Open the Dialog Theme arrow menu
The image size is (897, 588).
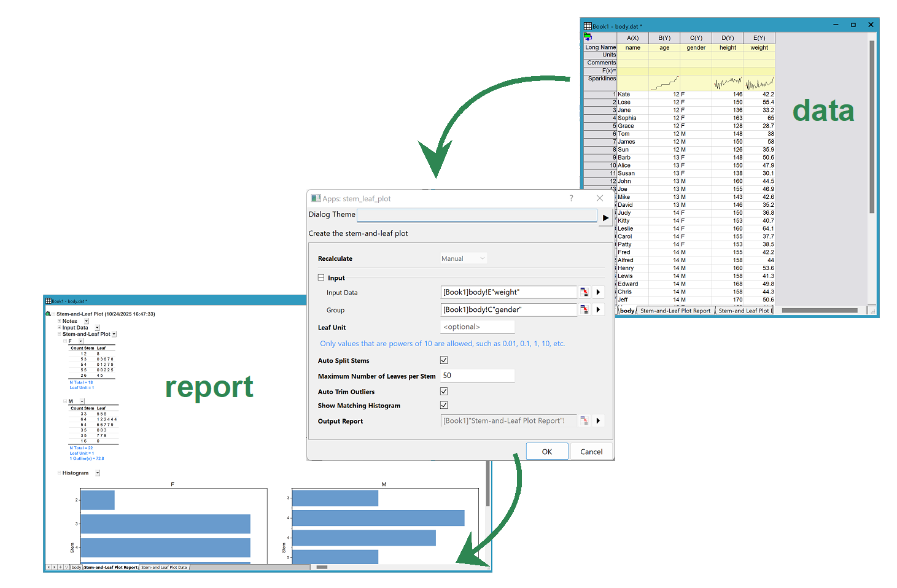click(x=605, y=218)
